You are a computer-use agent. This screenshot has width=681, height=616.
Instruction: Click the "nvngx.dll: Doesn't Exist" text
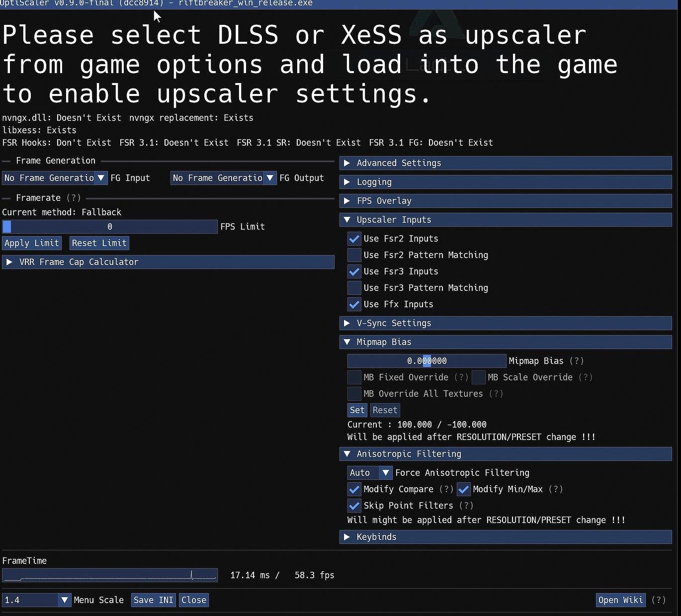pyautogui.click(x=62, y=118)
